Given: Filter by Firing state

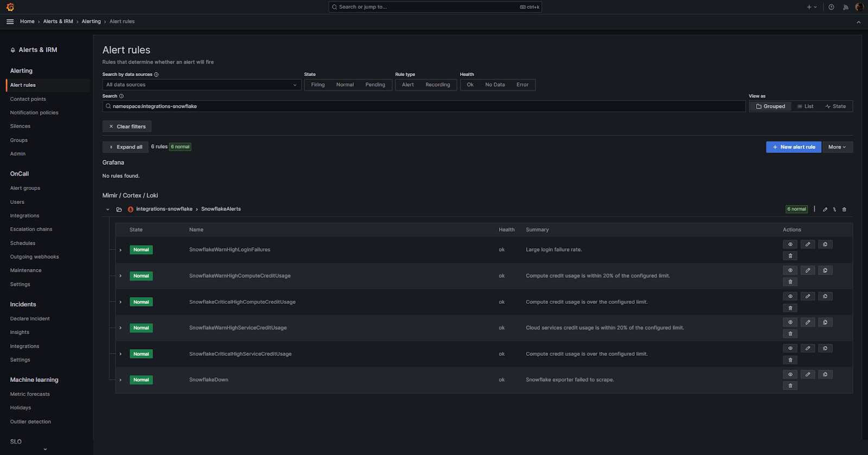Looking at the screenshot, I should tap(318, 85).
